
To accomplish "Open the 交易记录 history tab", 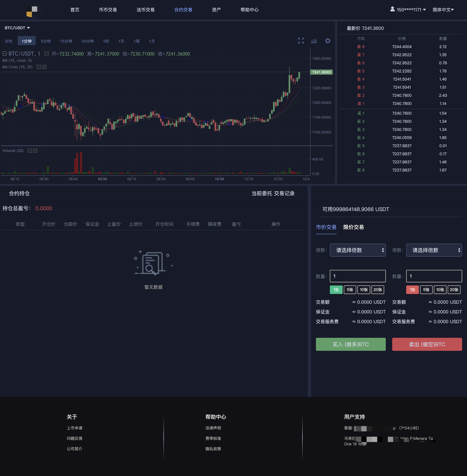I will tap(284, 193).
